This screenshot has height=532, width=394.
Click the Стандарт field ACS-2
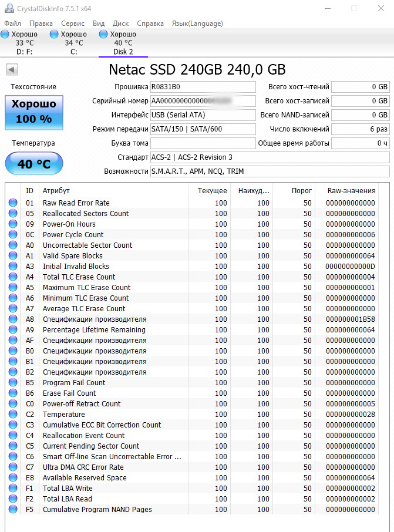point(270,157)
